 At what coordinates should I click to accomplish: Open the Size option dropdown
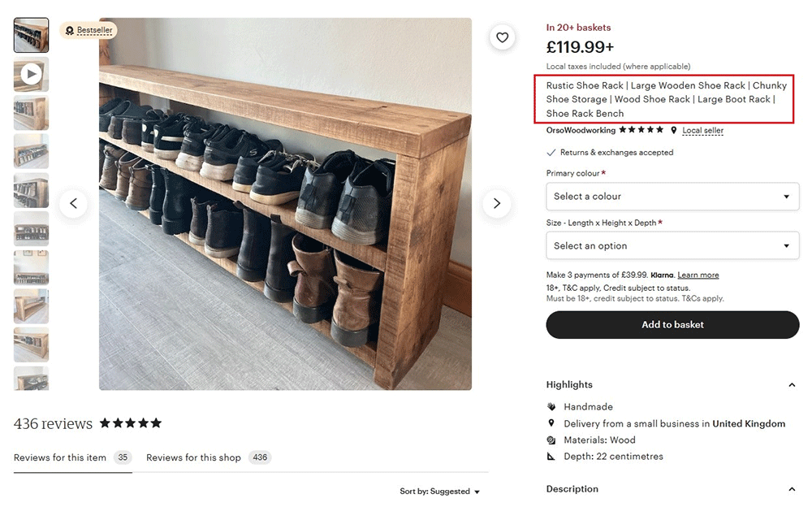[x=672, y=246]
